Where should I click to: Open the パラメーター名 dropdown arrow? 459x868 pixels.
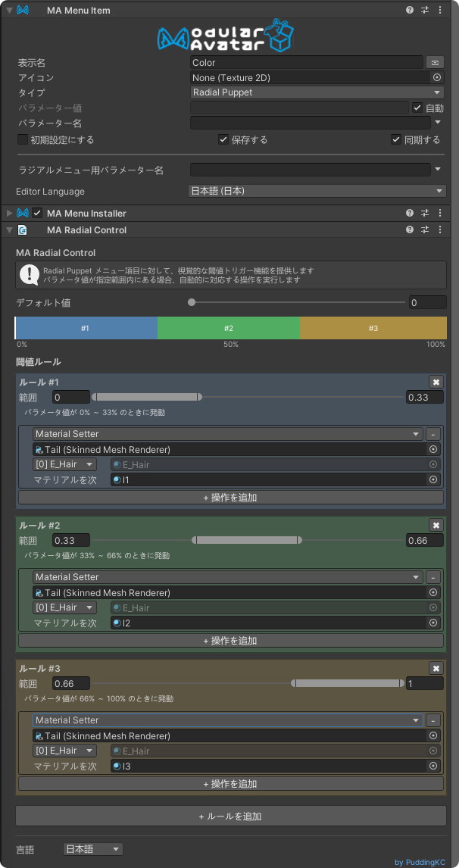(x=438, y=123)
